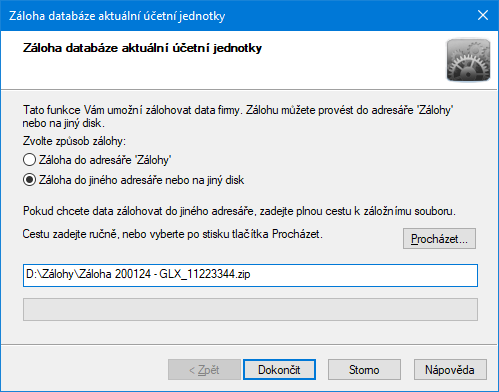Close the Záloha databáze dialog window
The width and height of the screenshot is (499, 392).
tap(483, 15)
